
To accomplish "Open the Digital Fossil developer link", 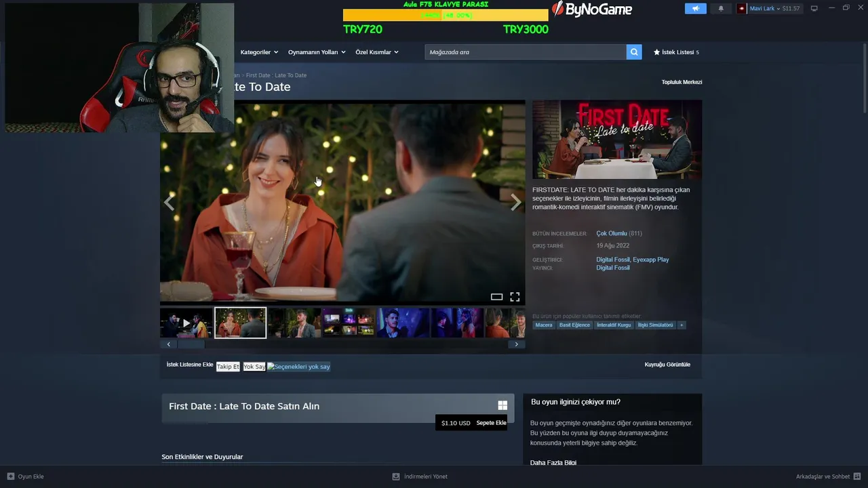I will [x=613, y=260].
